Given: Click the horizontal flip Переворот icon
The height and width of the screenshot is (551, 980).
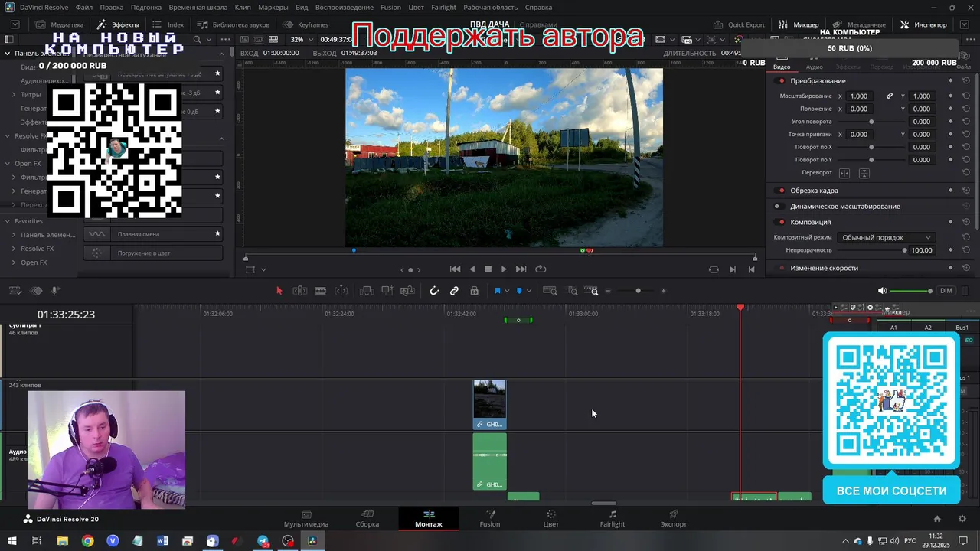Looking at the screenshot, I should point(844,173).
